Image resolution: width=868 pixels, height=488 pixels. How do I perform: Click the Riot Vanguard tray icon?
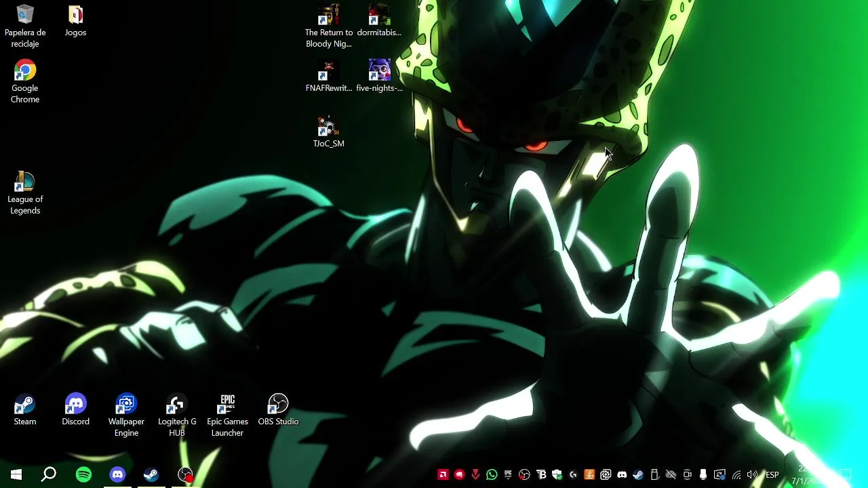[475, 474]
